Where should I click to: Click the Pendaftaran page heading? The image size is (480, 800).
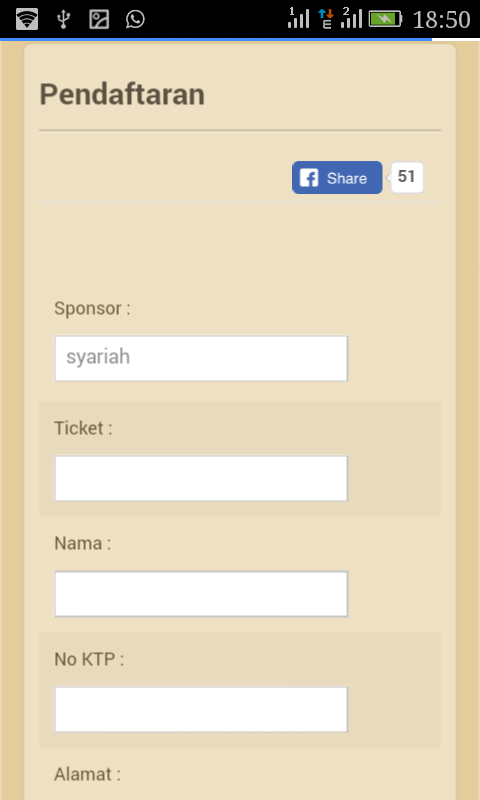pyautogui.click(x=122, y=94)
